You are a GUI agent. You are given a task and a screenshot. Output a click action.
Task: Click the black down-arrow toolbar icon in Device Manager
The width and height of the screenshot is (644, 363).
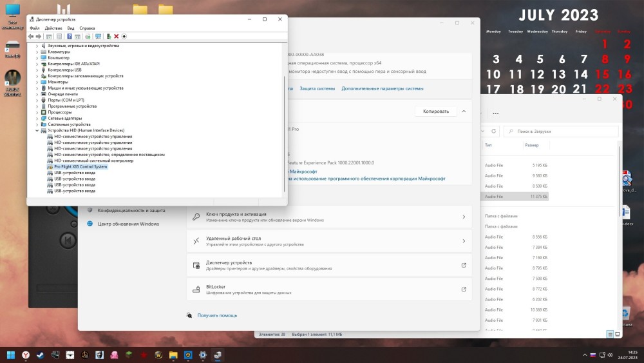click(124, 37)
